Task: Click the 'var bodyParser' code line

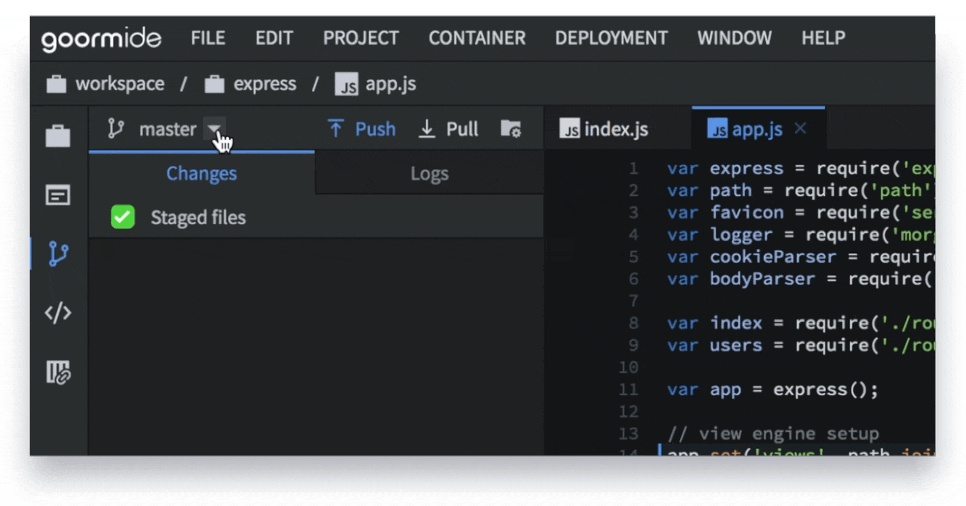Action: 800,279
